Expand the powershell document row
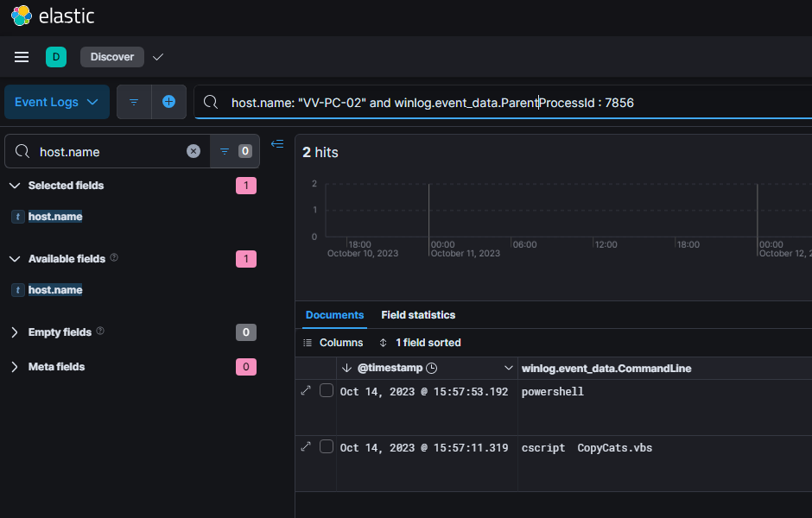The width and height of the screenshot is (812, 518). tap(305, 391)
